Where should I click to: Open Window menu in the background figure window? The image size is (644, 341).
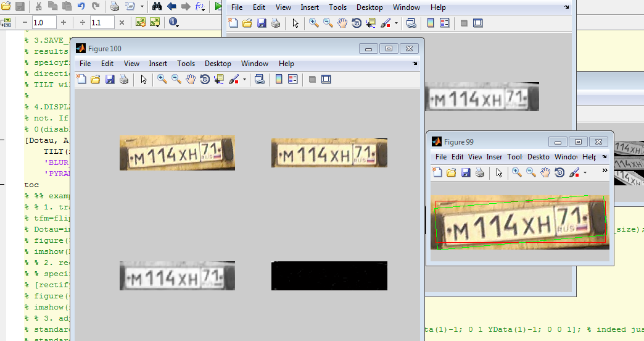[x=406, y=7]
